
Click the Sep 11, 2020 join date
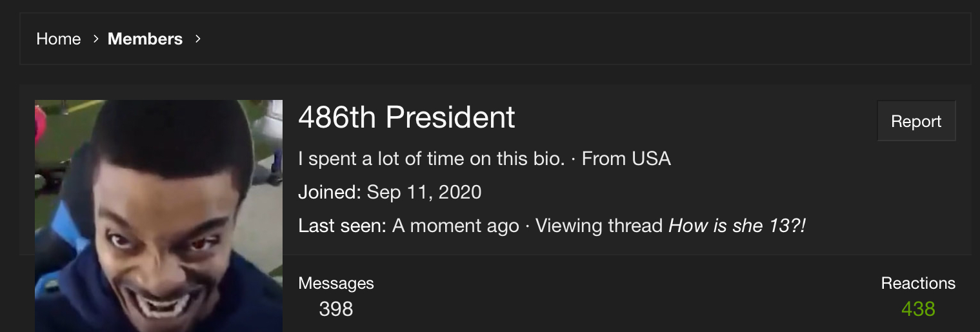425,192
